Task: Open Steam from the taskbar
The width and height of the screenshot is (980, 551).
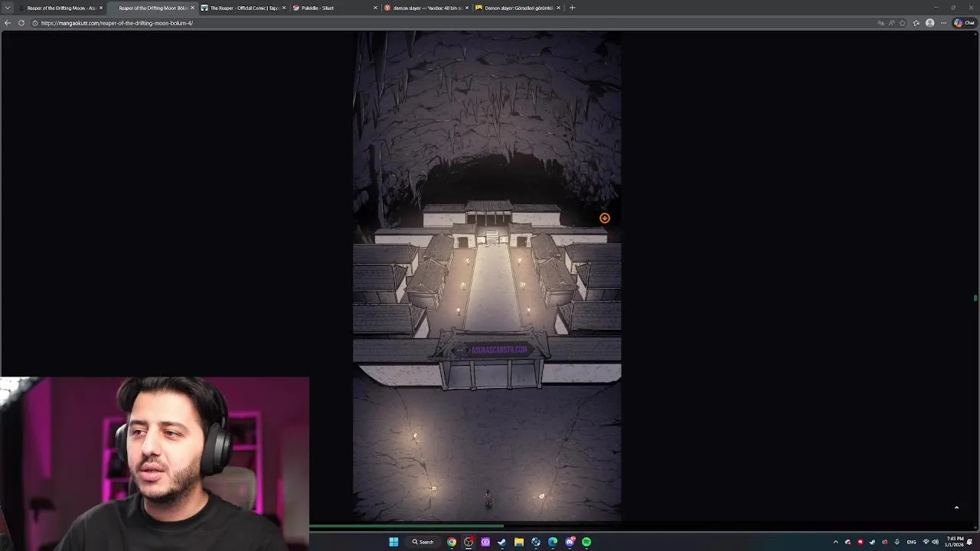Action: 502,542
